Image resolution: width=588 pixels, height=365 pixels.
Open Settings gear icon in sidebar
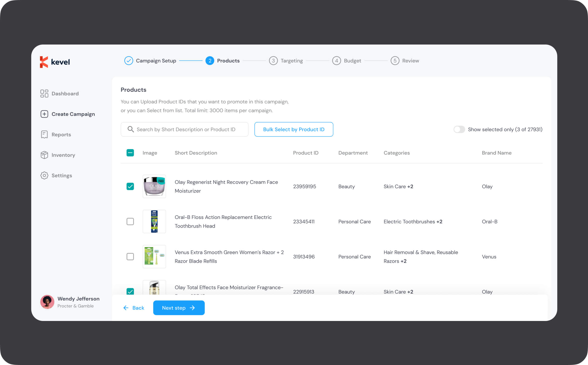(44, 175)
